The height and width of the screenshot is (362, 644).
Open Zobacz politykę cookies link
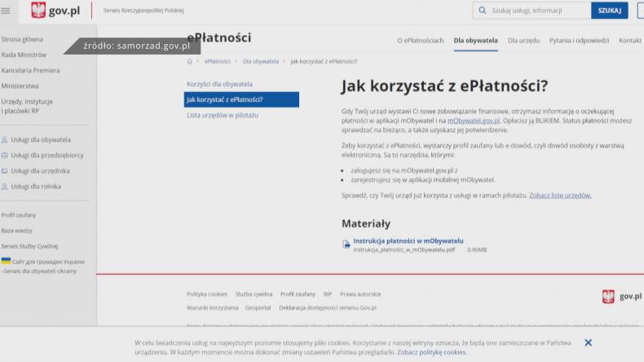click(x=432, y=352)
